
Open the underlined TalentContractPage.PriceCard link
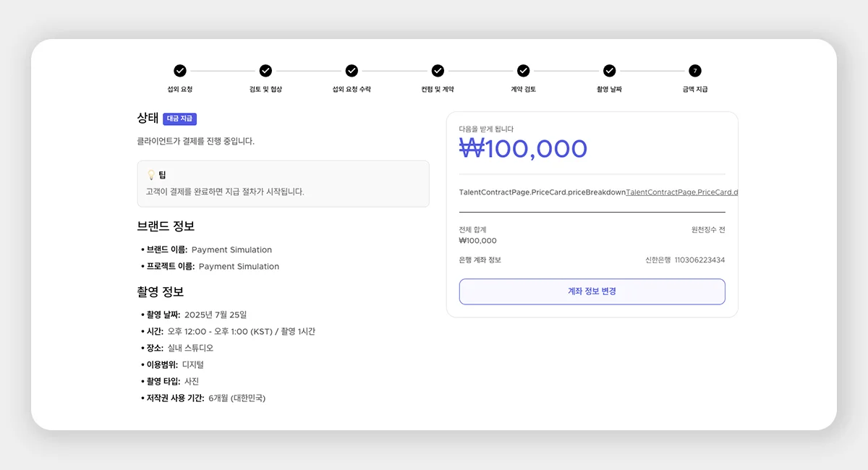coord(681,192)
